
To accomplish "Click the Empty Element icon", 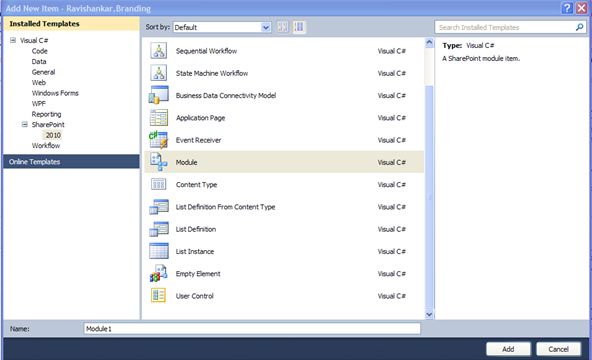I will pyautogui.click(x=159, y=273).
